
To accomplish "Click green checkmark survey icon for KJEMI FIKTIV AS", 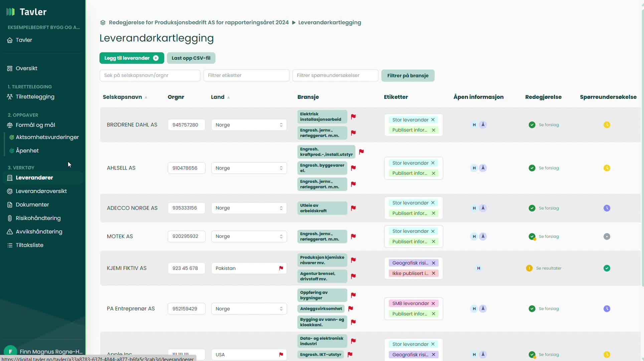I will click(607, 268).
